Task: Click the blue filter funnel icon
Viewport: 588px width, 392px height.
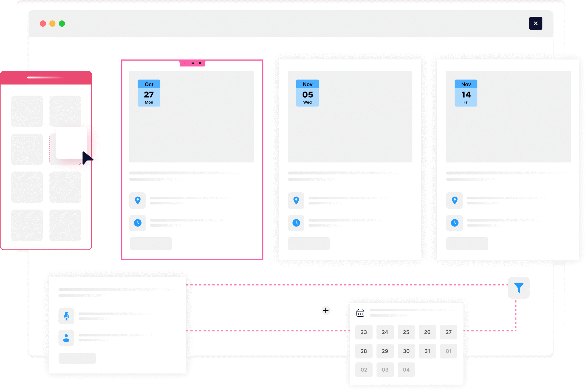Action: click(519, 288)
